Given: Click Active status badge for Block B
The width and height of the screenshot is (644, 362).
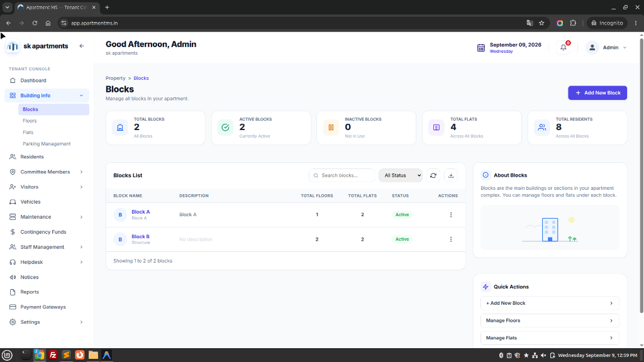Looking at the screenshot, I should tap(402, 239).
